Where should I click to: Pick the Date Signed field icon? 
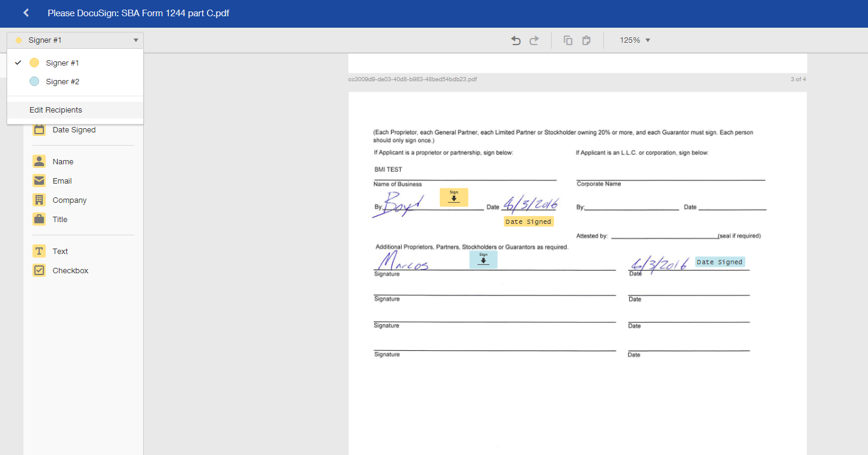coord(39,129)
